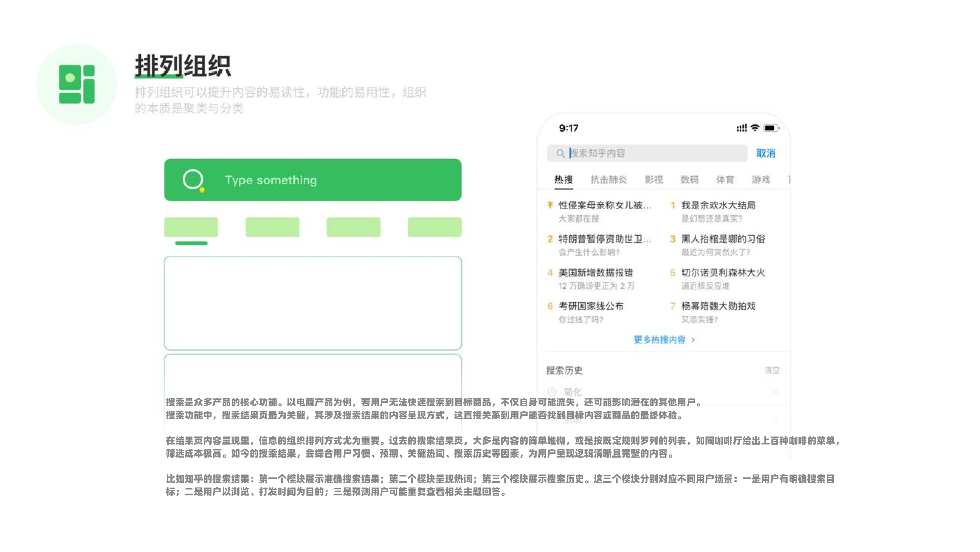Tap the cellular signal icon in status bar

coord(741,128)
